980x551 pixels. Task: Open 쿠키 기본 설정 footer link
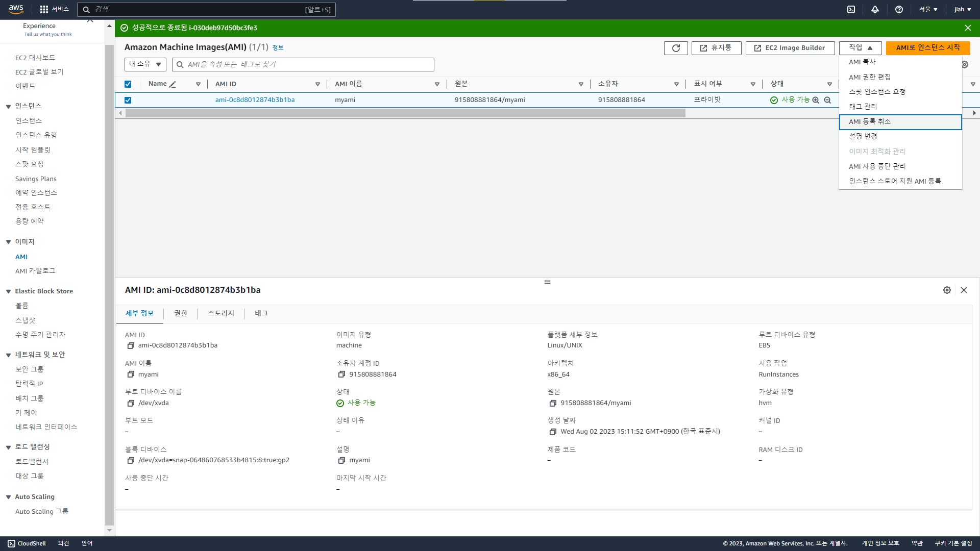click(x=953, y=543)
